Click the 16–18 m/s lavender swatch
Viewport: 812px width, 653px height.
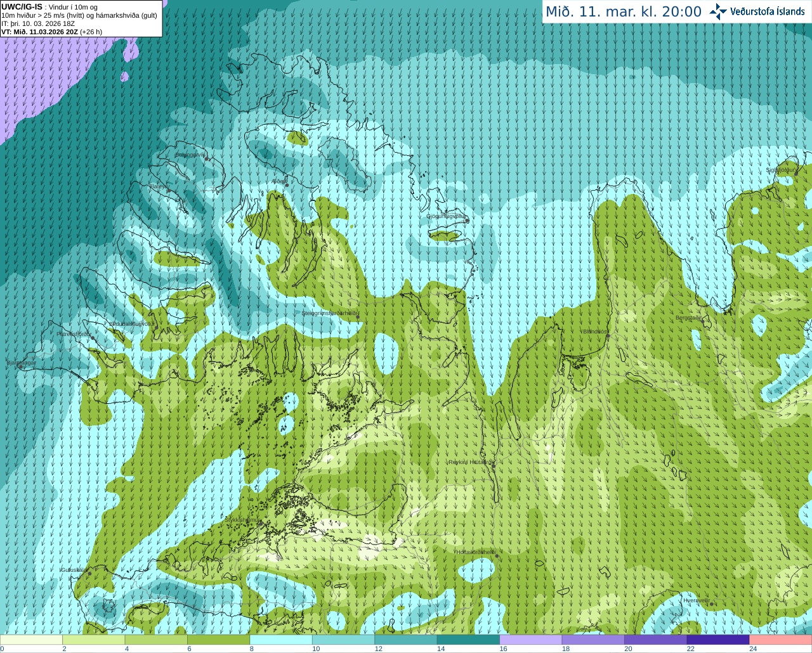pyautogui.click(x=531, y=640)
